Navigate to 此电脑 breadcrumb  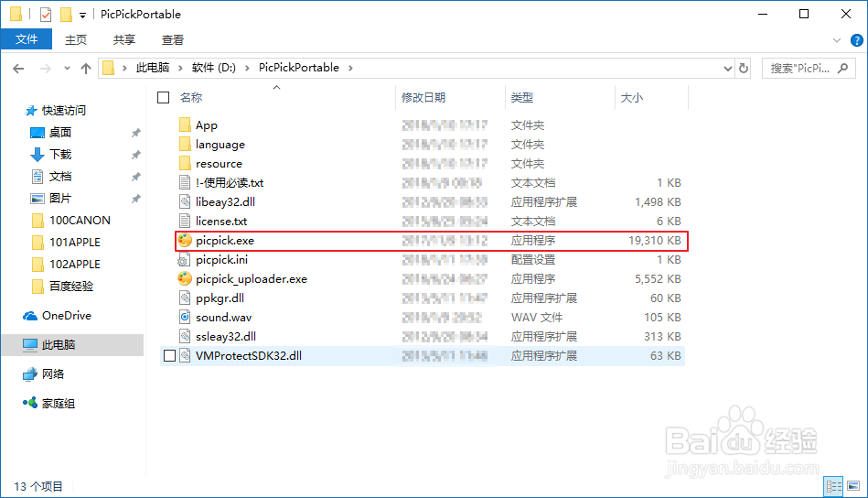[153, 68]
